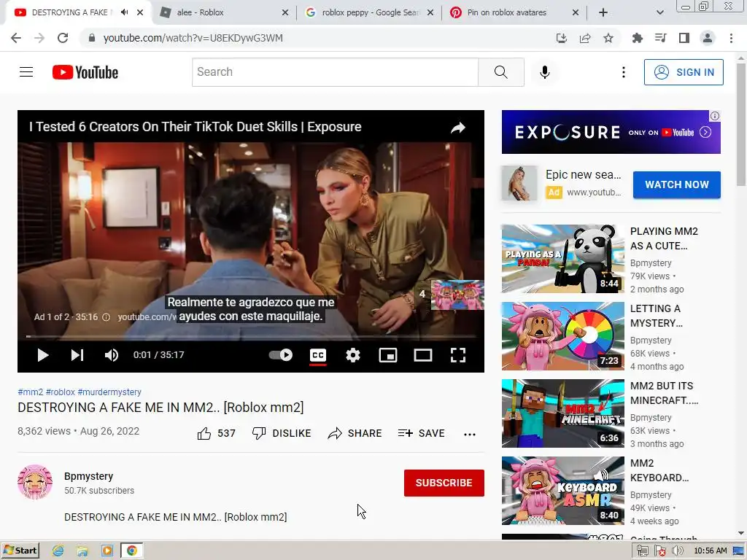Open Chrome profile avatar
This screenshot has width=747, height=560.
[x=708, y=38]
